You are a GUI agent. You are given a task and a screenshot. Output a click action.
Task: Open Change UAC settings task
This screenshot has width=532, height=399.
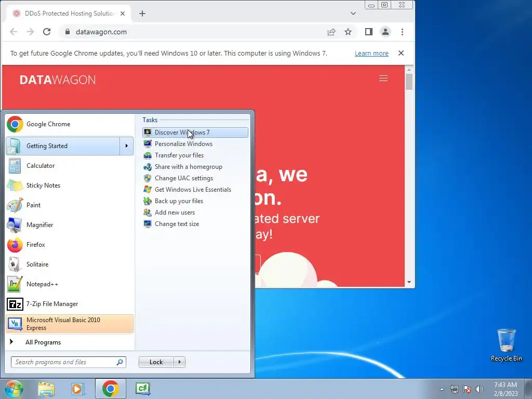click(x=195, y=178)
